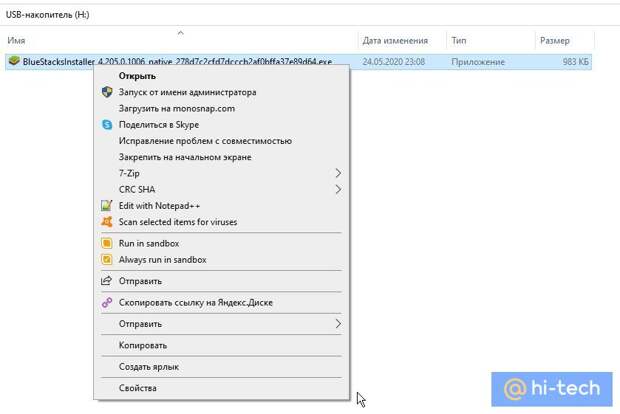Viewport: 620px width, 414px height.
Task: Sort by the Размер column header
Action: click(555, 40)
